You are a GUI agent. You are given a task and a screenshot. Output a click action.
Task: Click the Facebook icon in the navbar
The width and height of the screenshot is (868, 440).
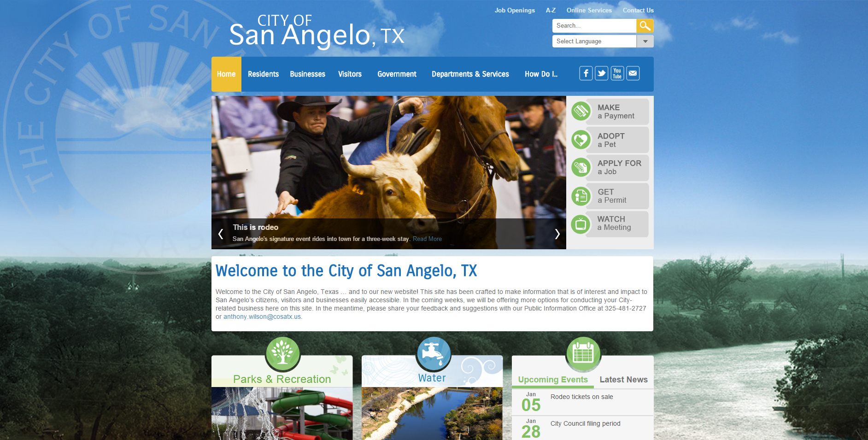(586, 73)
